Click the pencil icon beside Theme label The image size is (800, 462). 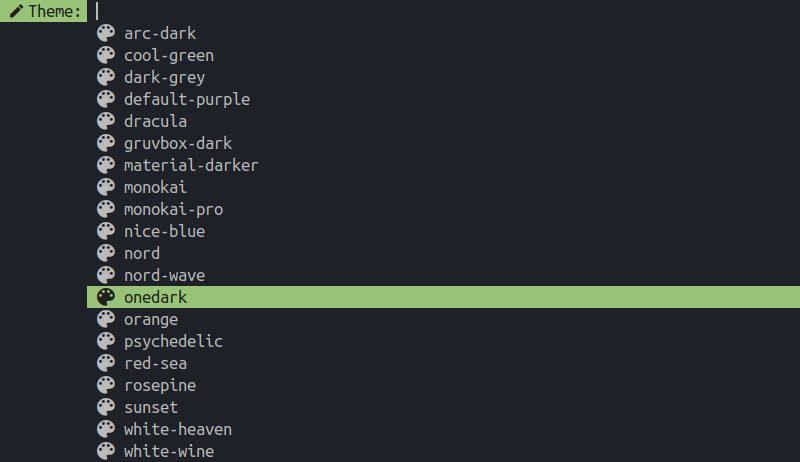click(x=16, y=11)
